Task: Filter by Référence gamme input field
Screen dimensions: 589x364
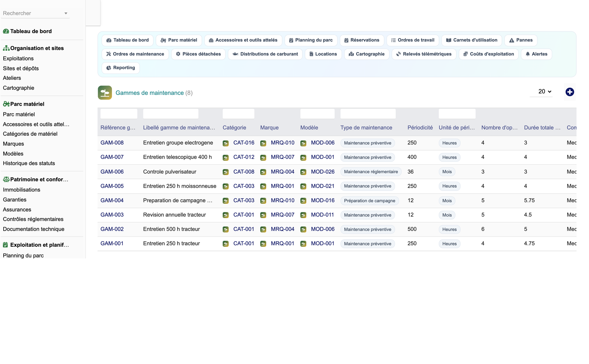Action: click(x=119, y=114)
